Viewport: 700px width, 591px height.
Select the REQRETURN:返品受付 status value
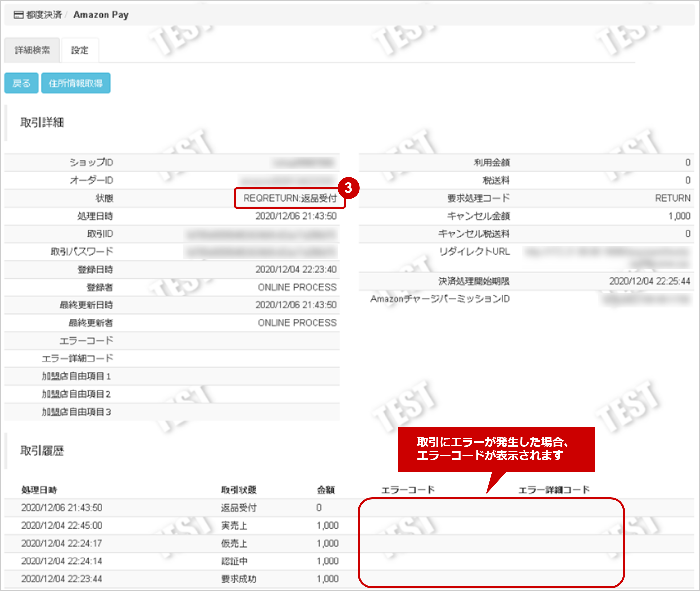290,198
